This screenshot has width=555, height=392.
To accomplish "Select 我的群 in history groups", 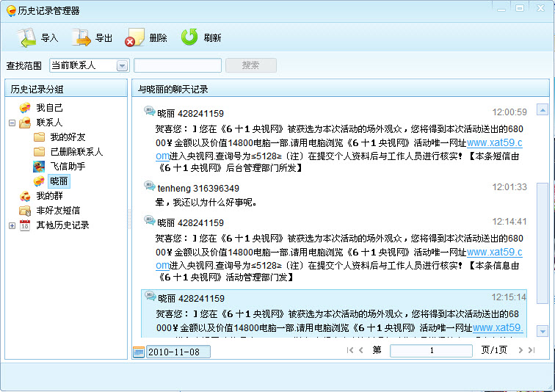I will click(x=50, y=196).
